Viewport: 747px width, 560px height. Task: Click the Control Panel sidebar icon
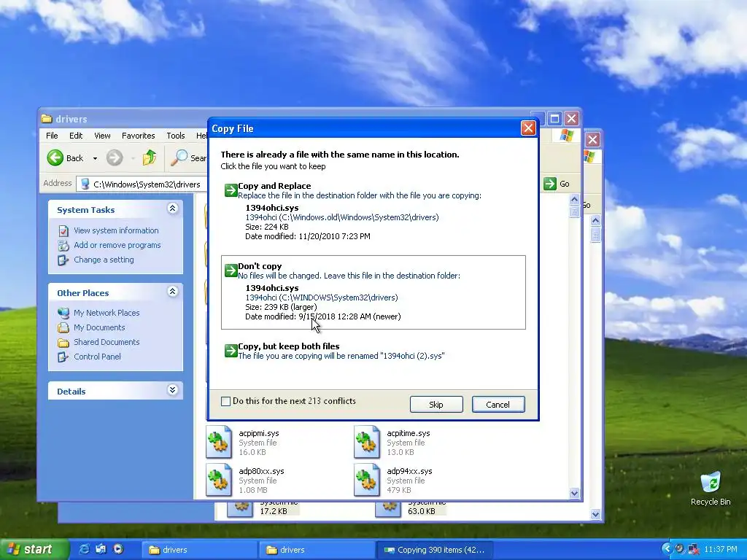click(63, 357)
